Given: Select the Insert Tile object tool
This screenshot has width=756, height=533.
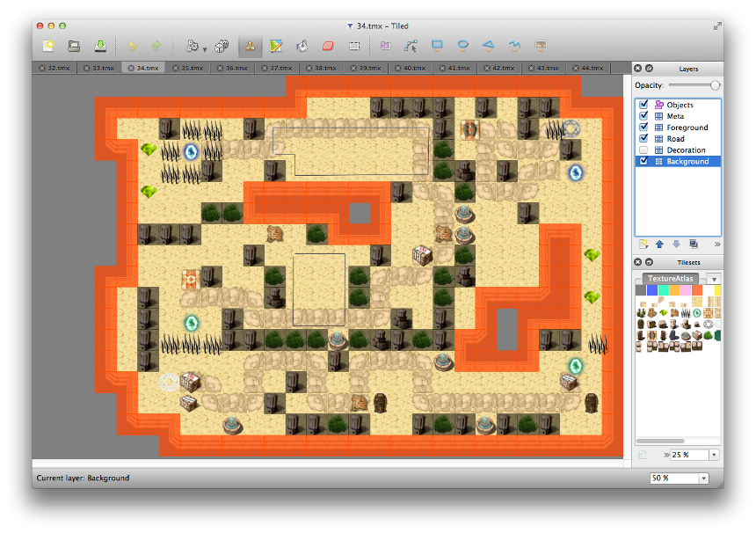Looking at the screenshot, I should click(541, 46).
